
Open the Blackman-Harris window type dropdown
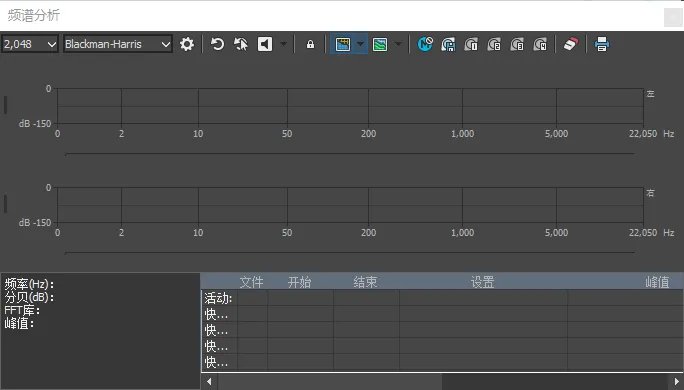pyautogui.click(x=118, y=44)
